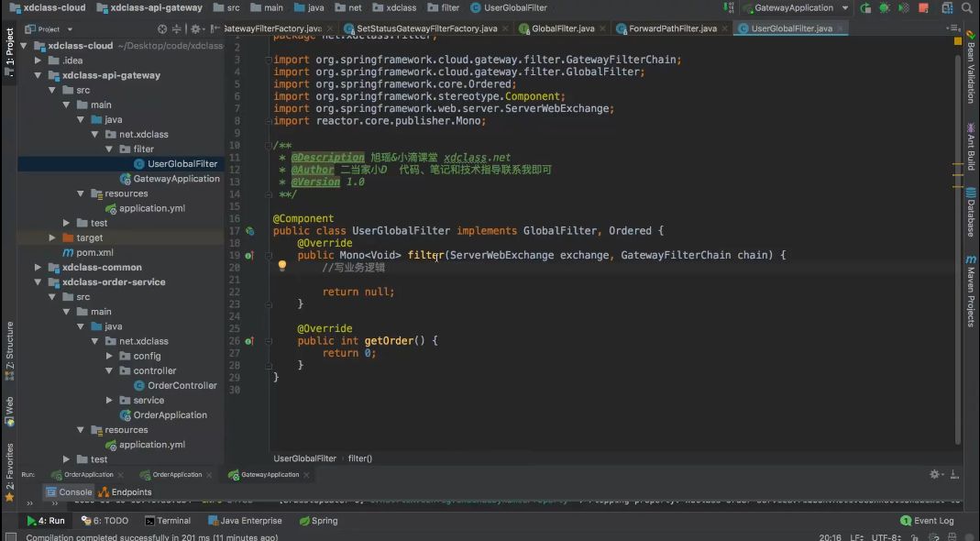
Task: Toggle the Database tool window
Action: click(x=971, y=212)
